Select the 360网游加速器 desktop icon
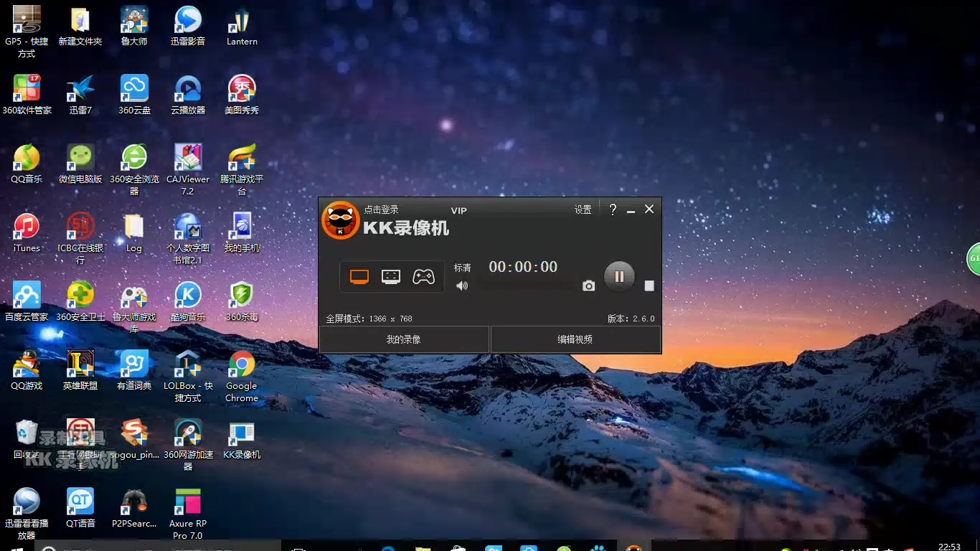Screen dimensions: 980x551 (188, 445)
